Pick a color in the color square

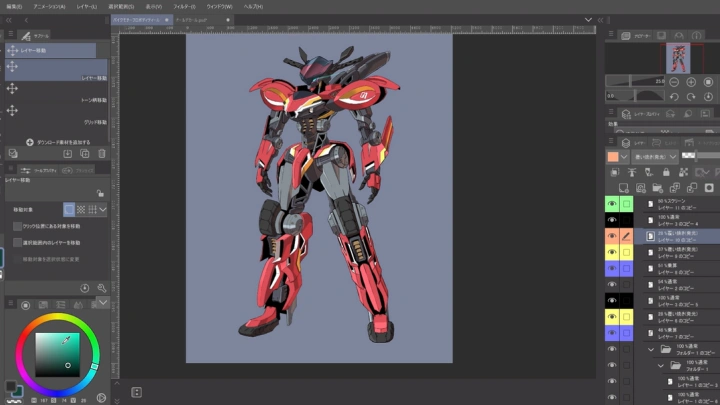tap(57, 355)
